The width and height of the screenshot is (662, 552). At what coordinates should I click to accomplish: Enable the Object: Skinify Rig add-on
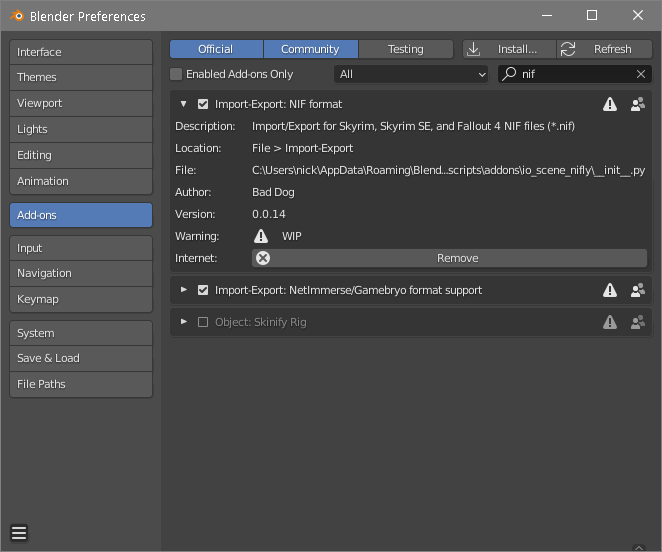pos(203,322)
